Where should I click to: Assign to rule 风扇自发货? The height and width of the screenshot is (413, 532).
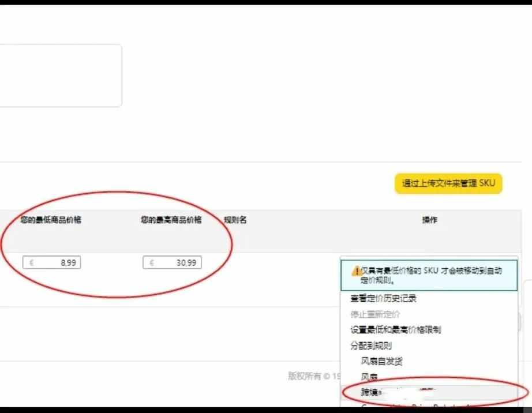[x=381, y=361]
